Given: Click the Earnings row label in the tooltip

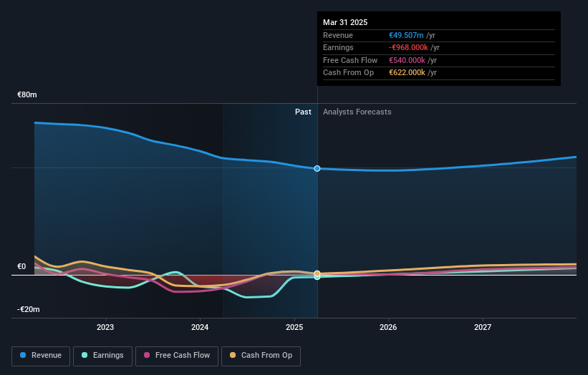Looking at the screenshot, I should pos(338,47).
